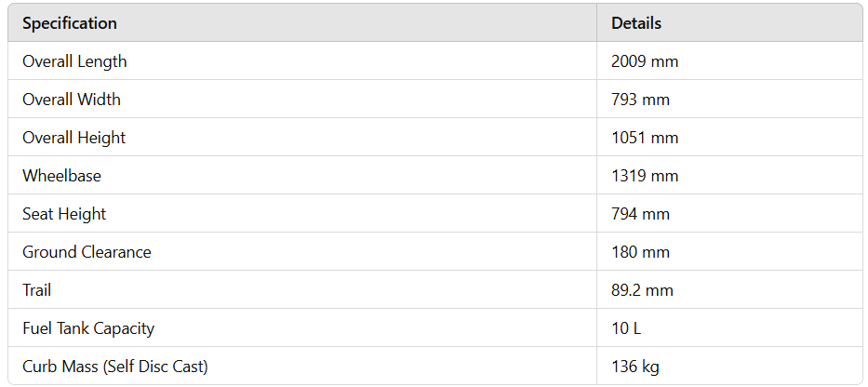Click the 136 kg value

click(x=635, y=367)
